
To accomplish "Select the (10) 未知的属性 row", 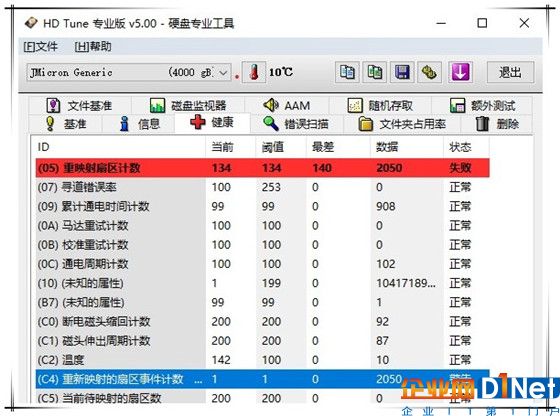I will (262, 284).
